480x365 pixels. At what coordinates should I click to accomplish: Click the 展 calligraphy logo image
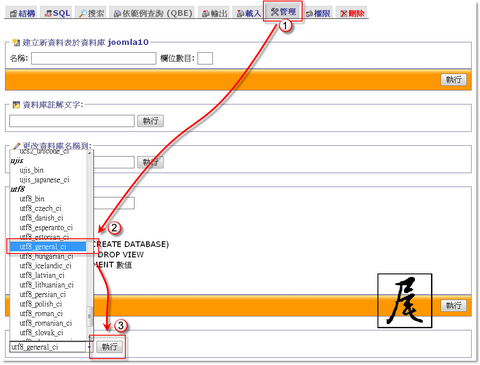[x=405, y=301]
